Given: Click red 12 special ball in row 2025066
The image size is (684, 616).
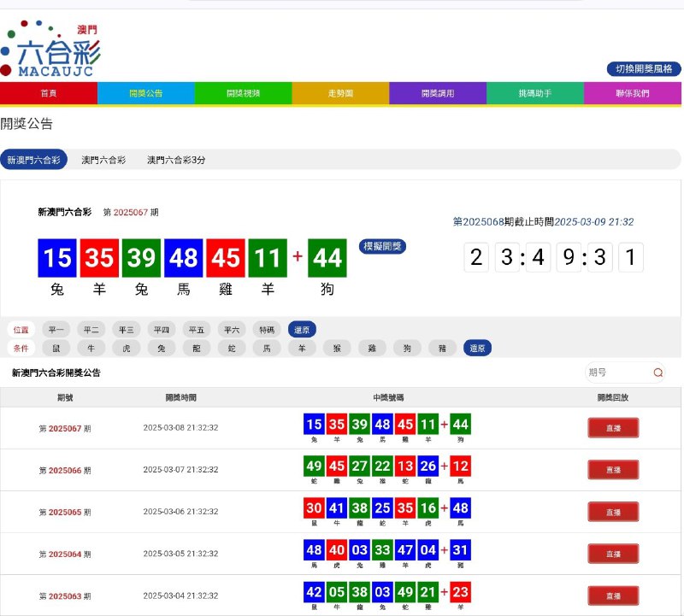Looking at the screenshot, I should (461, 466).
